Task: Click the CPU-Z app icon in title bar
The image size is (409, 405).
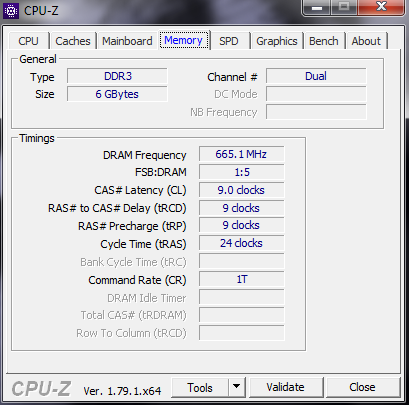Action: pyautogui.click(x=11, y=11)
